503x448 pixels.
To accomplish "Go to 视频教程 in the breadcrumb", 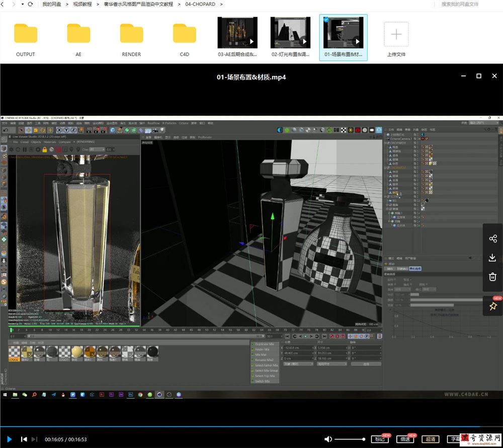I will coord(82,4).
